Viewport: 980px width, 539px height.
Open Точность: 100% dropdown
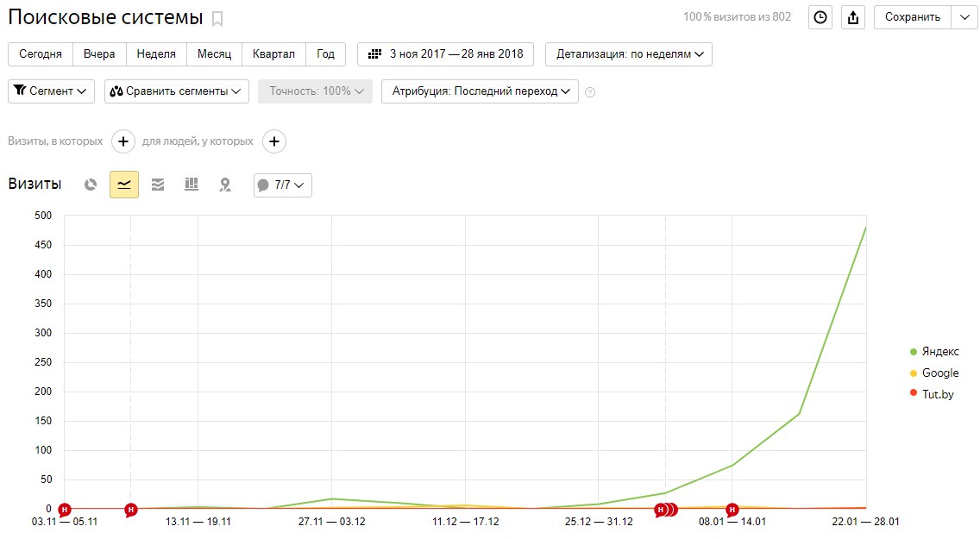(x=315, y=91)
